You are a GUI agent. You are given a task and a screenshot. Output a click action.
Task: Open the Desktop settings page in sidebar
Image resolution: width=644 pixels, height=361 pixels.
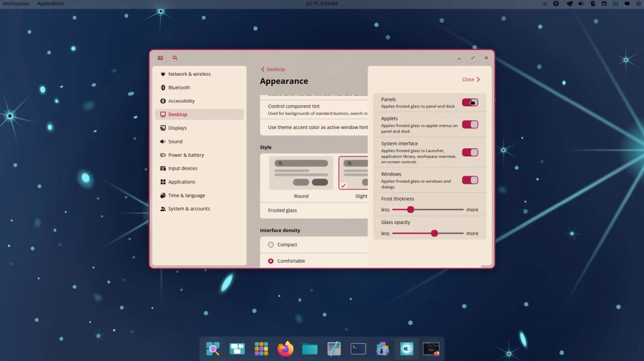199,114
